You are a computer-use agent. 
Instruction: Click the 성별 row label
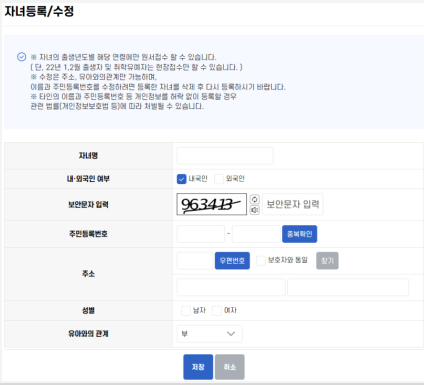pyautogui.click(x=88, y=311)
